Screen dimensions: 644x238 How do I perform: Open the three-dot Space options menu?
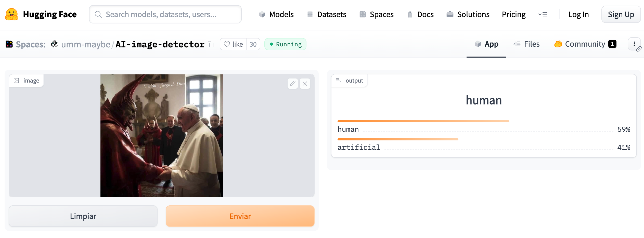(x=634, y=44)
